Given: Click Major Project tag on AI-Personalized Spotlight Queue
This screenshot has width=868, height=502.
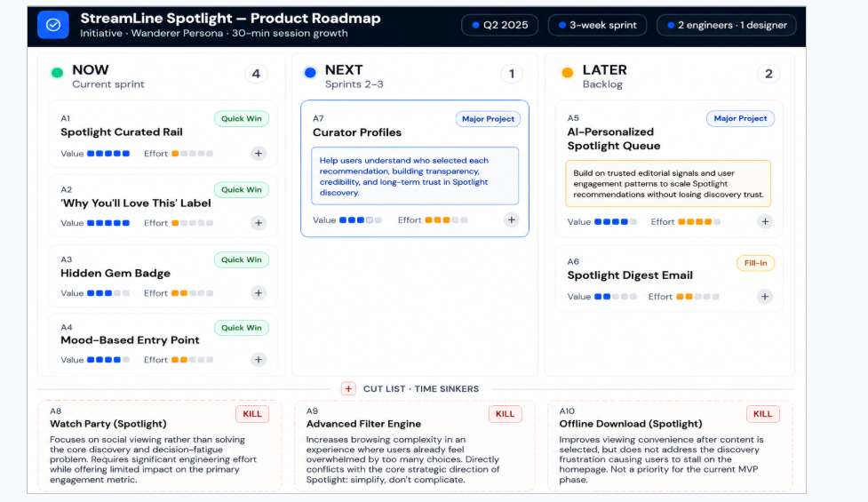Looking at the screenshot, I should point(740,118).
